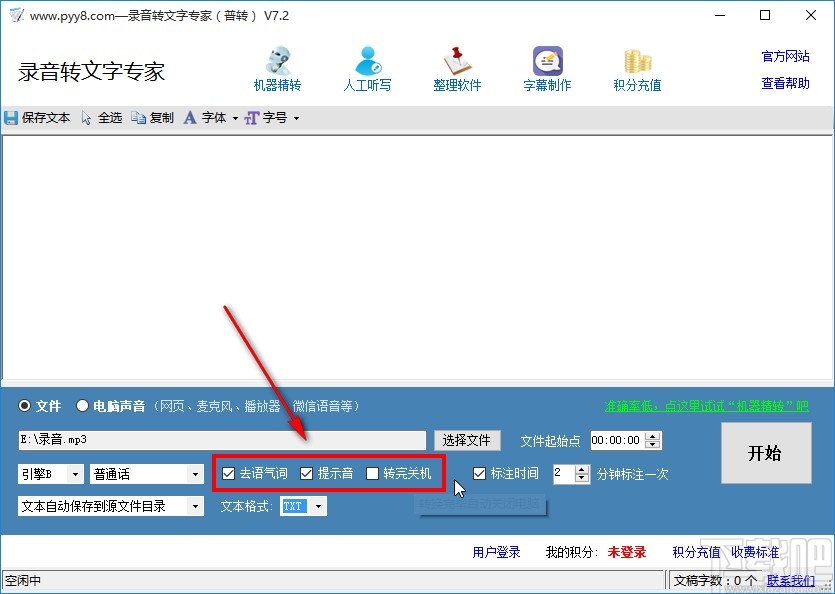Open the 查看帮助 help link
835x594 pixels.
click(786, 82)
